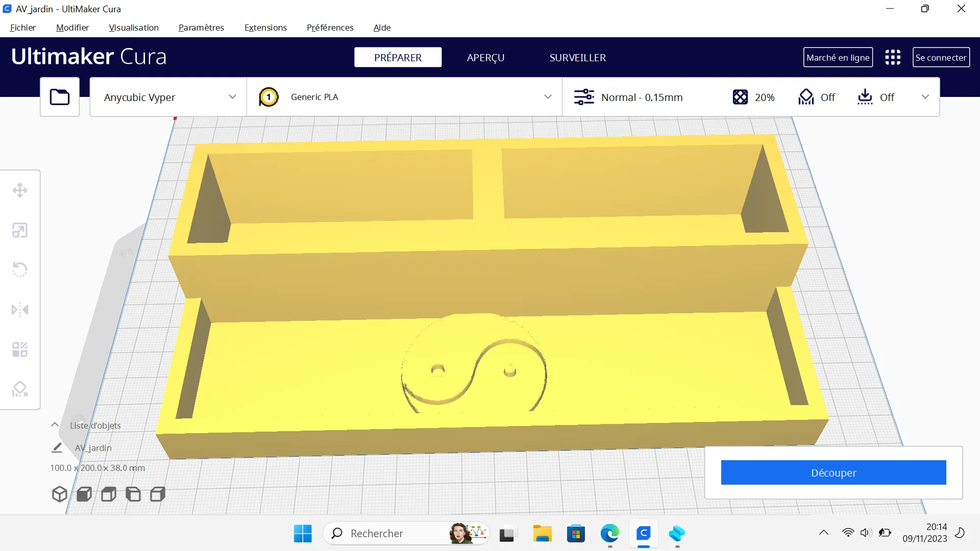Click the Découper slice button
Viewport: 980px width, 551px height.
tap(834, 472)
